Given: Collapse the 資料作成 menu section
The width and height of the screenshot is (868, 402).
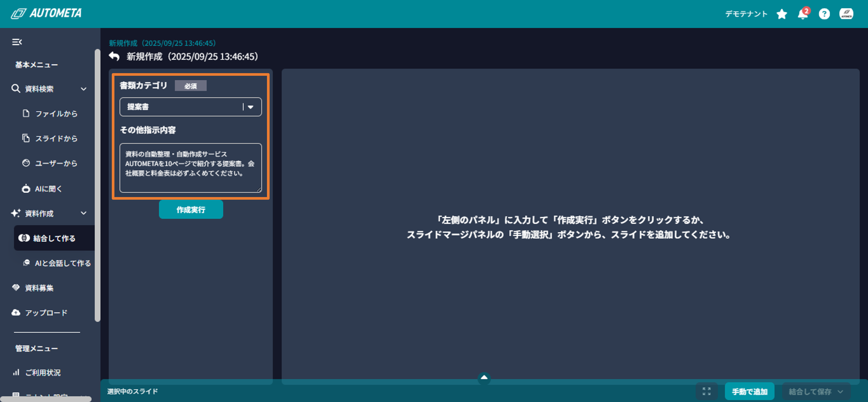Looking at the screenshot, I should [x=84, y=213].
